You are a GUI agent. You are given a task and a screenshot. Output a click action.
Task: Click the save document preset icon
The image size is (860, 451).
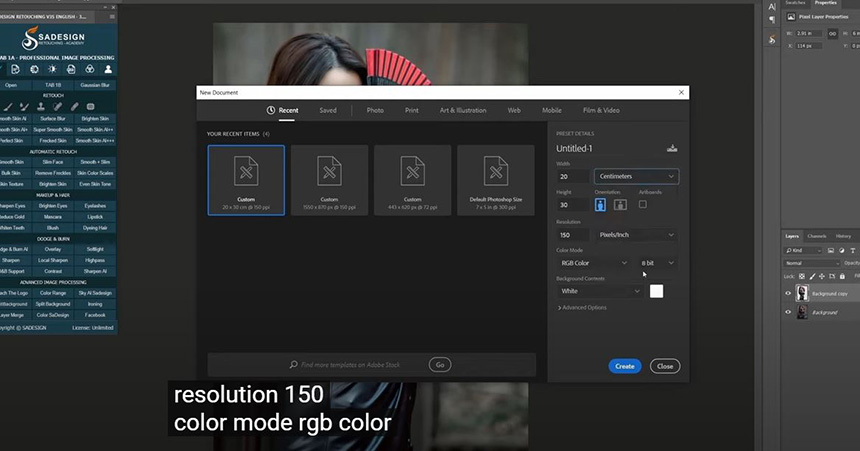672,148
